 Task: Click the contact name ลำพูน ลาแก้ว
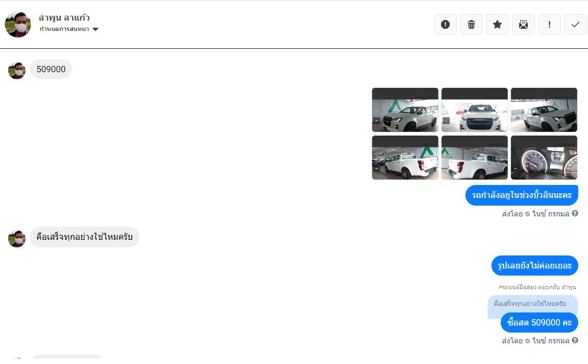(64, 17)
